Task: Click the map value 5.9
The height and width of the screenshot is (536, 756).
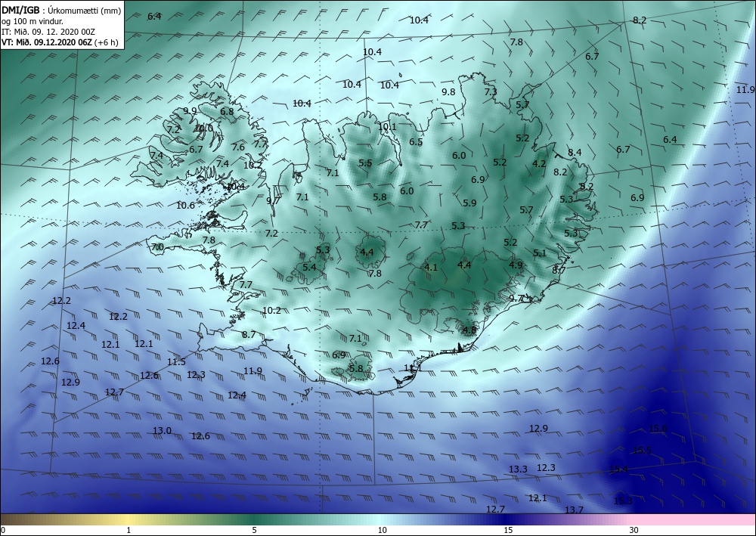Action: click(469, 203)
